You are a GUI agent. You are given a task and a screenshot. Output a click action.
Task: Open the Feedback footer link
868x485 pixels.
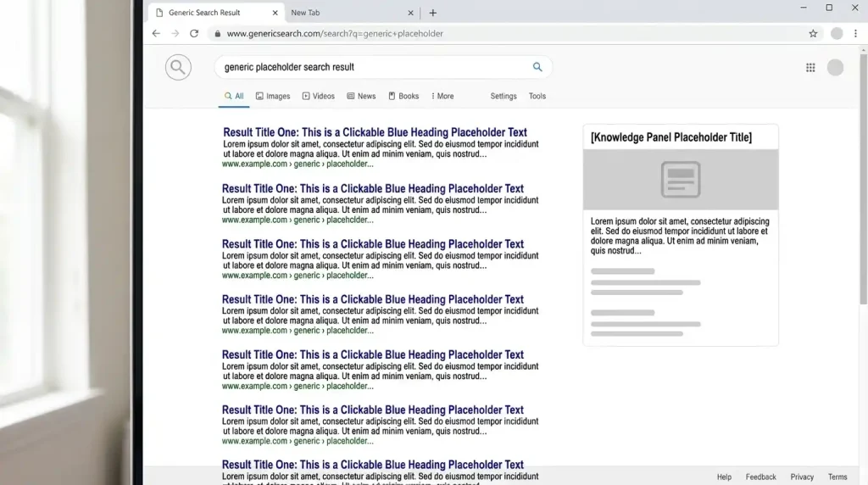point(760,477)
